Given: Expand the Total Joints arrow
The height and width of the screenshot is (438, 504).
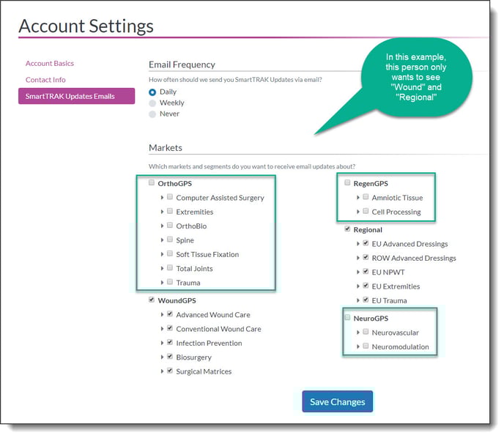Looking at the screenshot, I should click(x=163, y=268).
